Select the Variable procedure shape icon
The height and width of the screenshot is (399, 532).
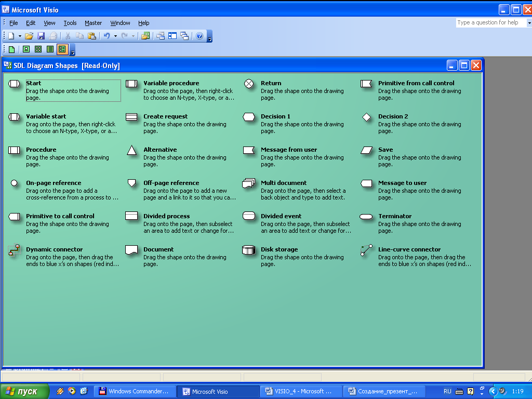[x=131, y=84]
